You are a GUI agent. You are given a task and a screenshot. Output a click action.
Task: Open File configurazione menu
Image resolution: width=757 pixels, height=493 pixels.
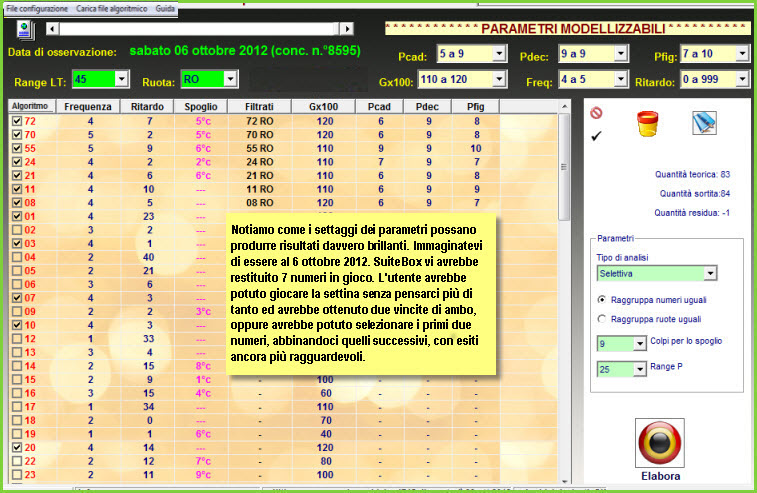[x=37, y=8]
